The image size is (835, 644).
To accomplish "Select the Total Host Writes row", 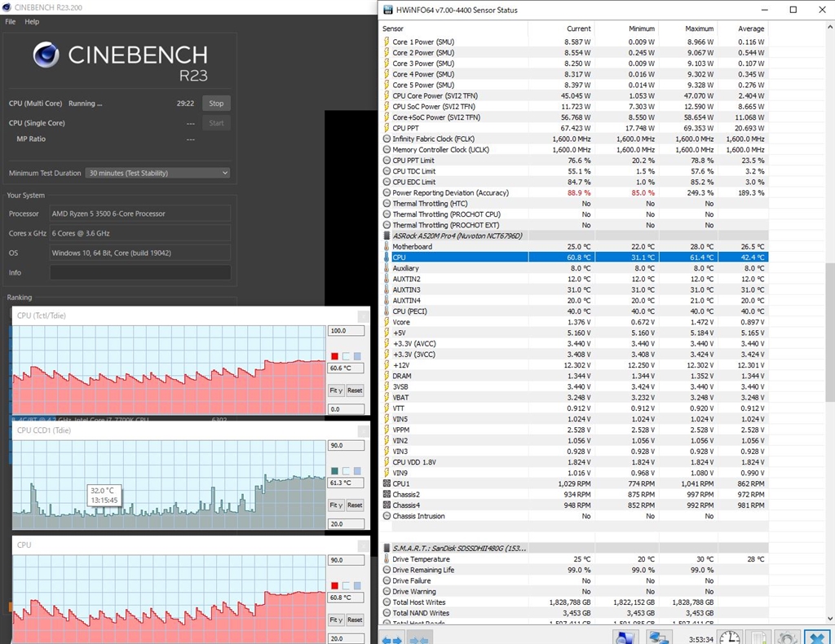I will pyautogui.click(x=574, y=602).
